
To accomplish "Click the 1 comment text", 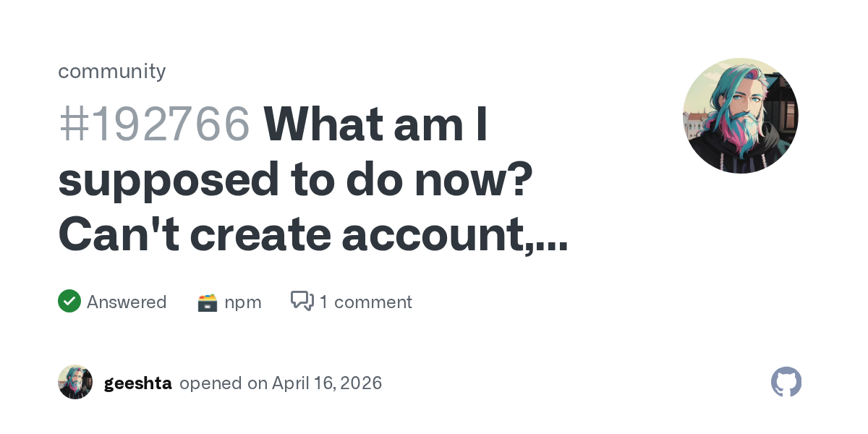I will click(x=365, y=302).
